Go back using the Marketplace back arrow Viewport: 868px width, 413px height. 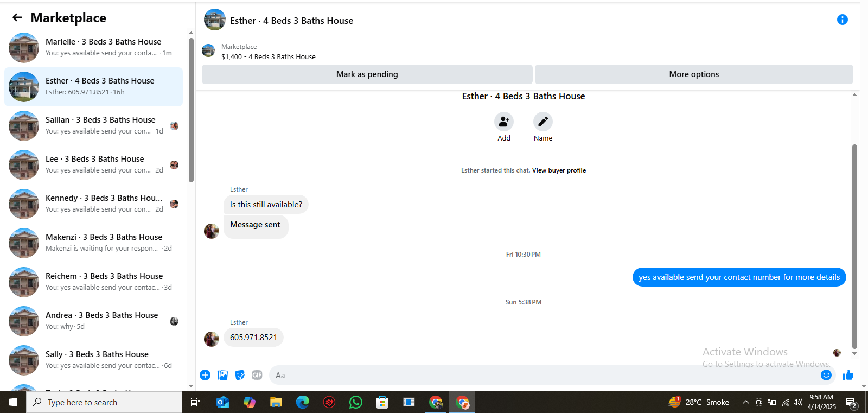click(17, 18)
